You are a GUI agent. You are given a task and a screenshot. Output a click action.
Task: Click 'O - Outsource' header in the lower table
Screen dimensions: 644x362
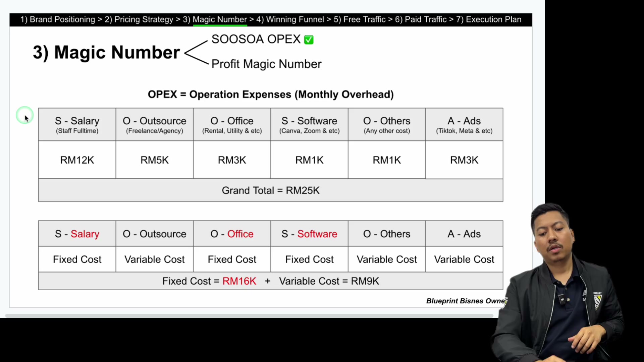click(155, 234)
